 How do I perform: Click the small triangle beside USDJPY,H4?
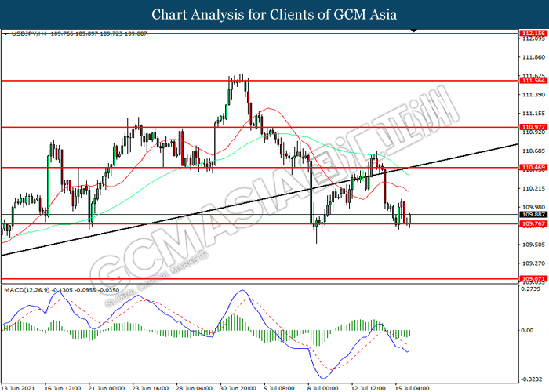5,34
